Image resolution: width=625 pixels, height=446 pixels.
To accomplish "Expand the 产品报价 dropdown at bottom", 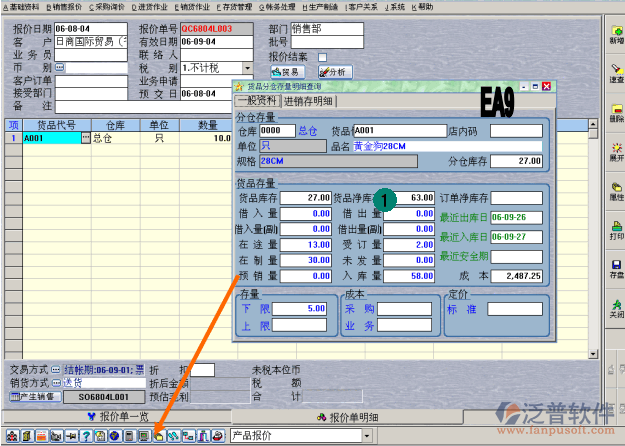I will pyautogui.click(x=367, y=435).
